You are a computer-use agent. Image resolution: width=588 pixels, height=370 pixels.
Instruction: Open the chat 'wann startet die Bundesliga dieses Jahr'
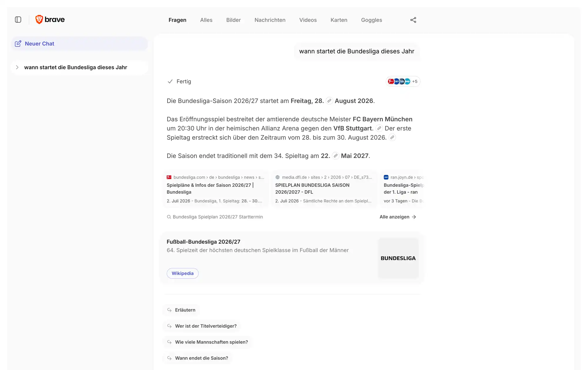(79, 68)
